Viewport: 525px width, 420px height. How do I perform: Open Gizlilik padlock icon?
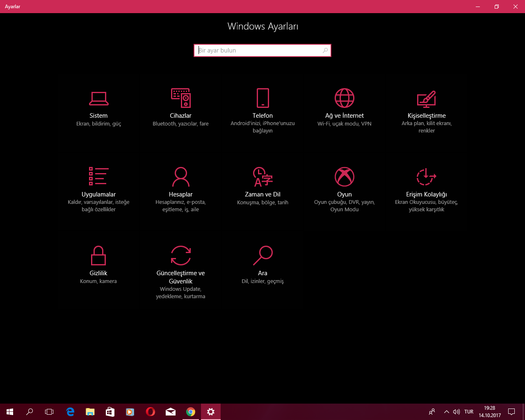98,256
